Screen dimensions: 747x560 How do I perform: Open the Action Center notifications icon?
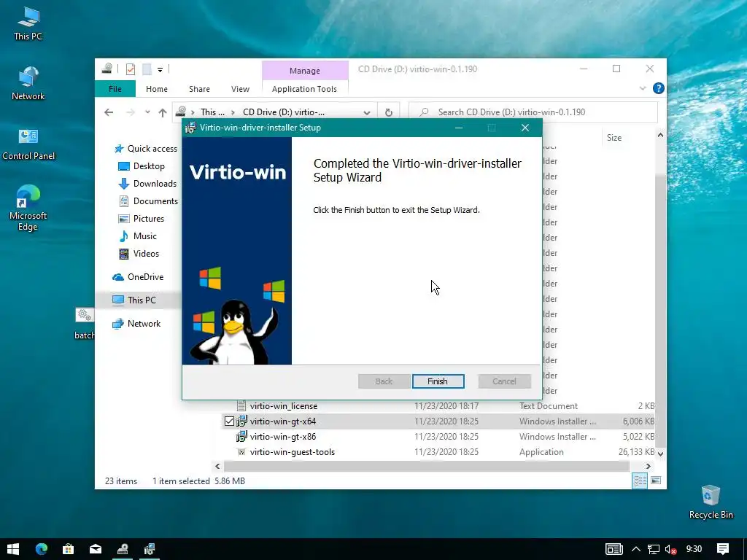click(x=723, y=549)
